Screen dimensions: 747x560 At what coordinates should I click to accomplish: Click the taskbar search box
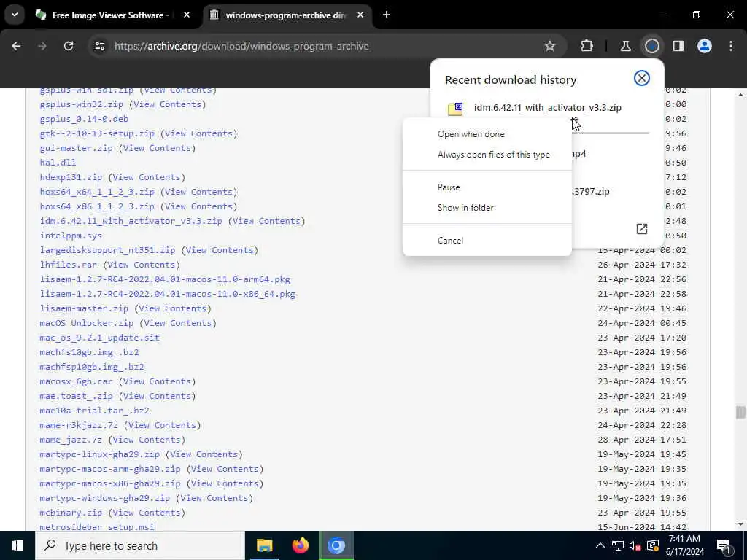click(x=140, y=545)
